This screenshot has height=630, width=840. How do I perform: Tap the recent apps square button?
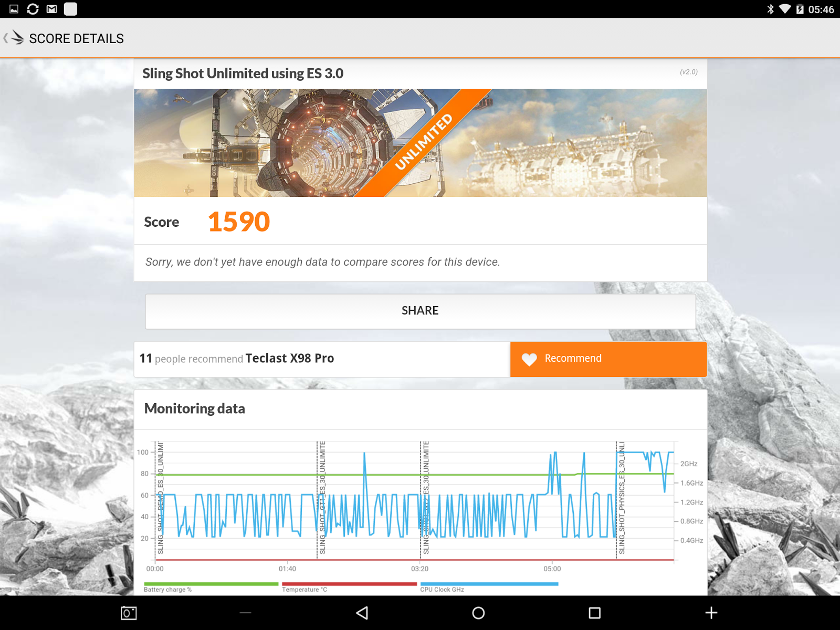click(x=594, y=613)
